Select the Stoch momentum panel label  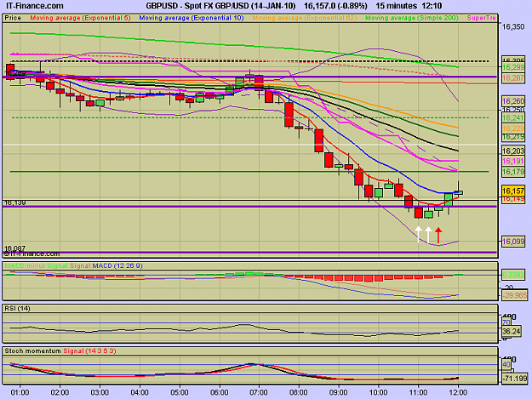32,351
